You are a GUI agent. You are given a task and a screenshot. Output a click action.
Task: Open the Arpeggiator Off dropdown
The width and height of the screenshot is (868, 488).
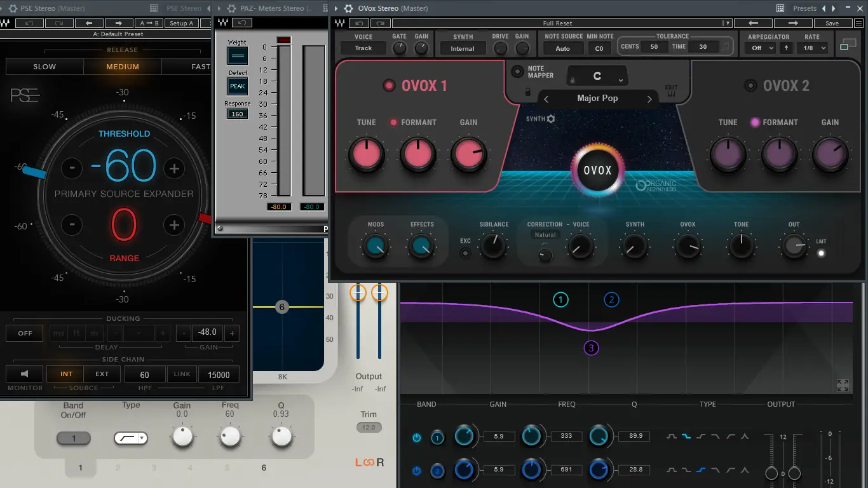pyautogui.click(x=761, y=48)
